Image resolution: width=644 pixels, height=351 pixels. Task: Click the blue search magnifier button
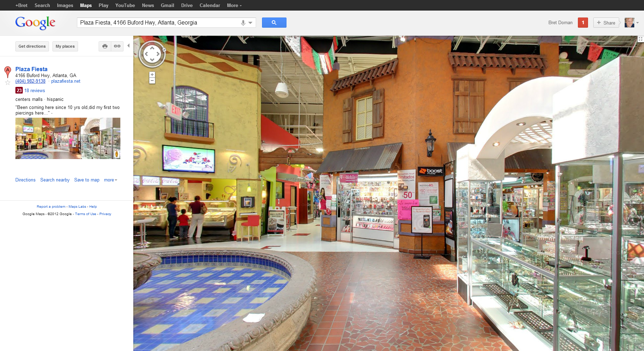click(274, 23)
